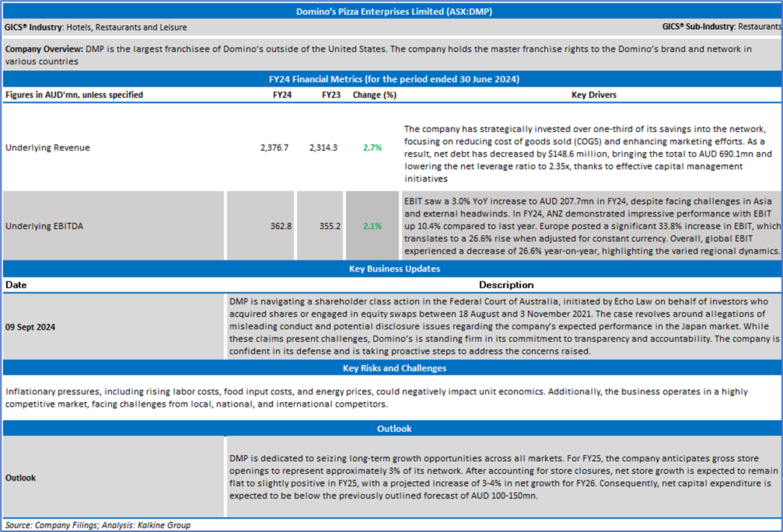This screenshot has height=532, width=783.
Task: Click the inflationary pressures risk paragraph
Action: [376, 398]
